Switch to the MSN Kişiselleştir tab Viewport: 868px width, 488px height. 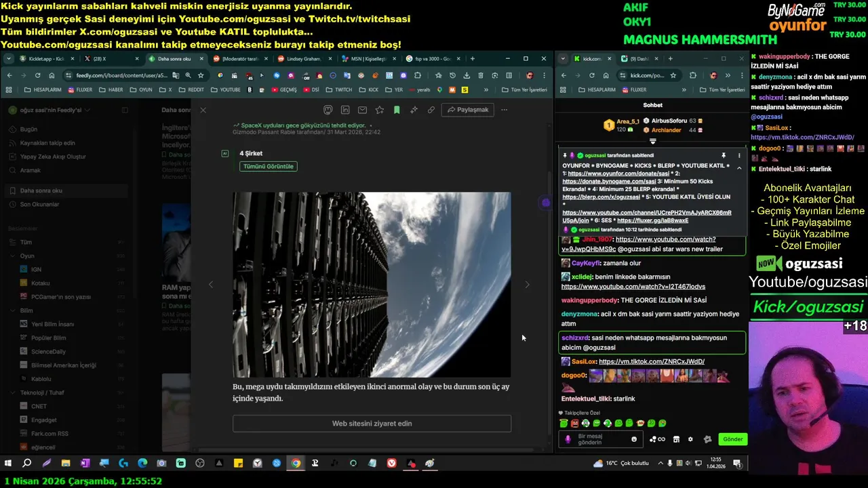click(368, 59)
